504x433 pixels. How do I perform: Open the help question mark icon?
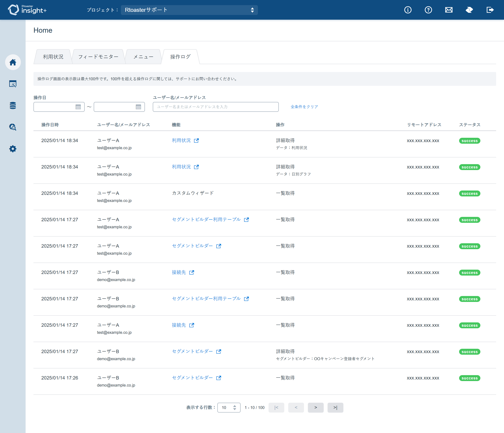pyautogui.click(x=428, y=10)
